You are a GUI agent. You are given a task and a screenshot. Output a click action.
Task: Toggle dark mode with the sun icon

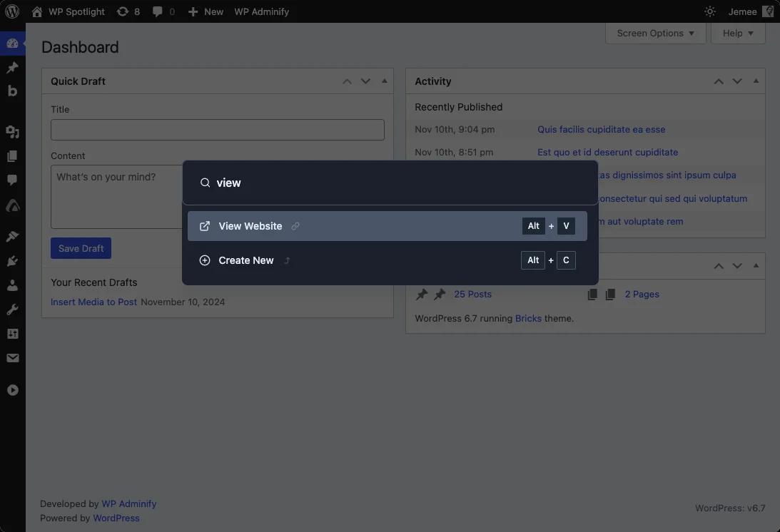coord(709,11)
